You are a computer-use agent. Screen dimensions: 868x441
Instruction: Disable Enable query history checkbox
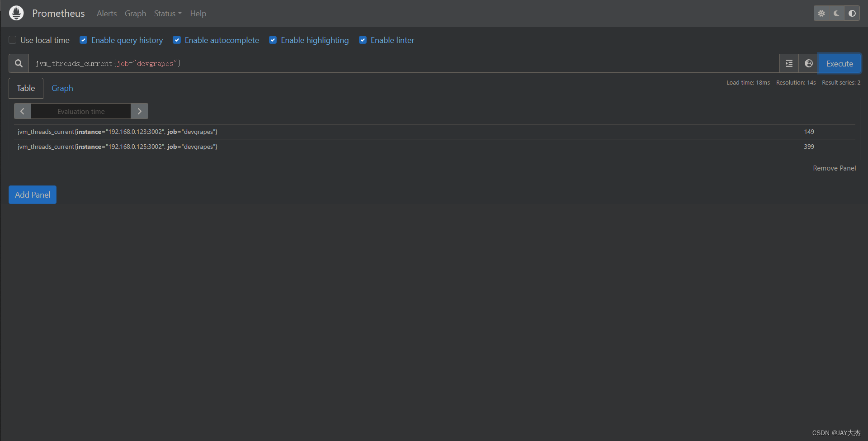click(x=84, y=40)
